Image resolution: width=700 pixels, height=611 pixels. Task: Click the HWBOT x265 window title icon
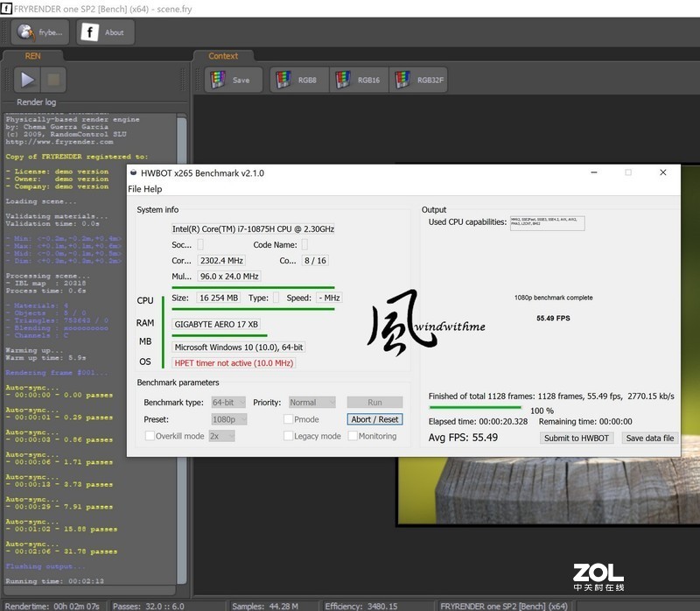134,172
